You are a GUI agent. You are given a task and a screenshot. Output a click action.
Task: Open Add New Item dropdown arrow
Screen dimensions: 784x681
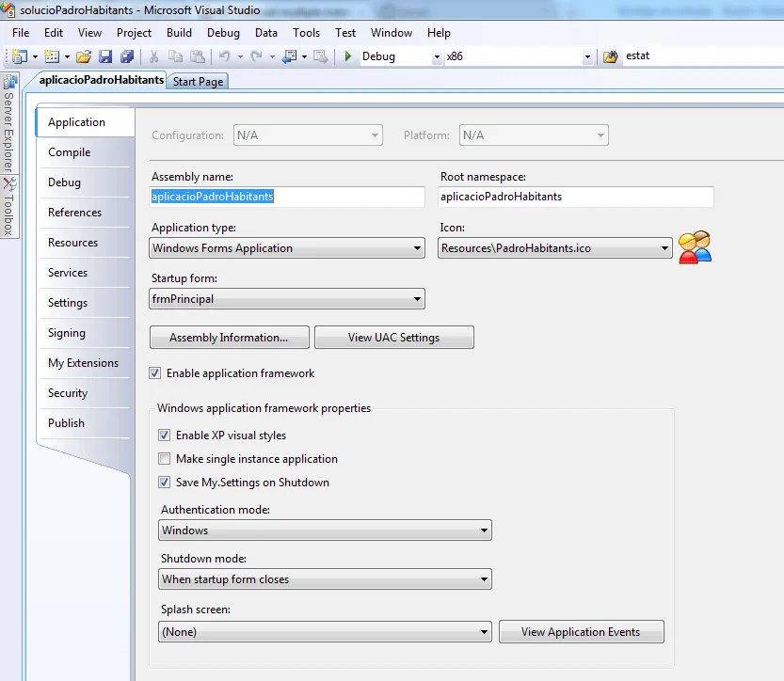pyautogui.click(x=67, y=57)
